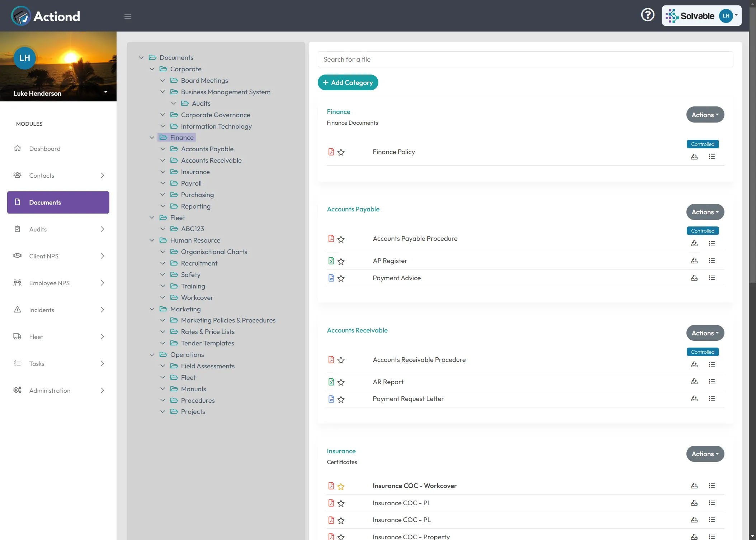Open the Incidents module in sidebar
This screenshot has height=540, width=756.
pos(41,310)
